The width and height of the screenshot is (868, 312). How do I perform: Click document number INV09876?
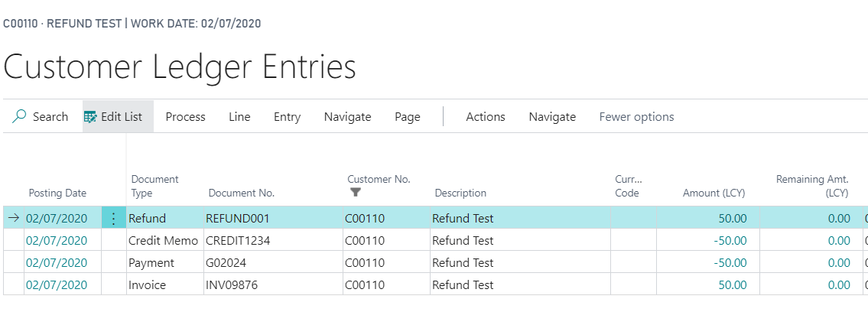232,285
